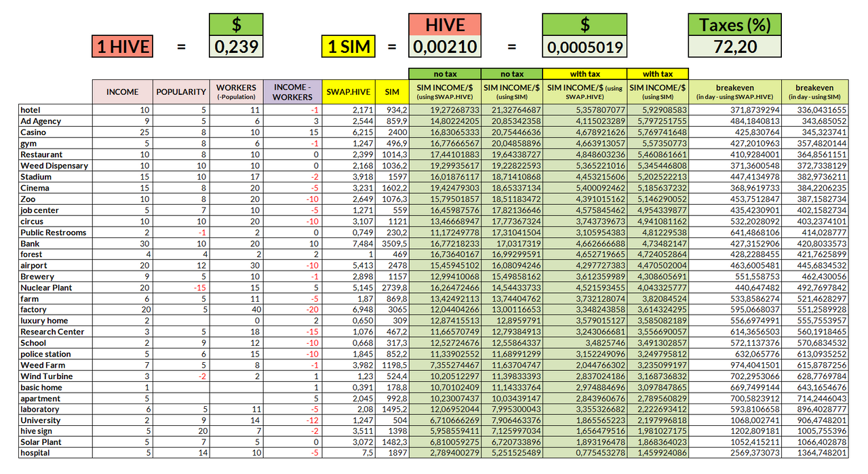Select the HIVE price value 0,239

(x=237, y=46)
